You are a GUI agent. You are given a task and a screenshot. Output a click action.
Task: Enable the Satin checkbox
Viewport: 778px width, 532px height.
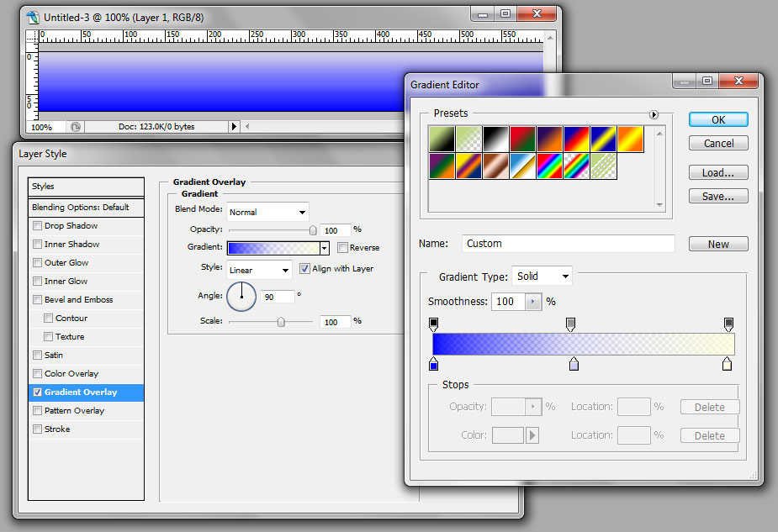click(x=37, y=355)
